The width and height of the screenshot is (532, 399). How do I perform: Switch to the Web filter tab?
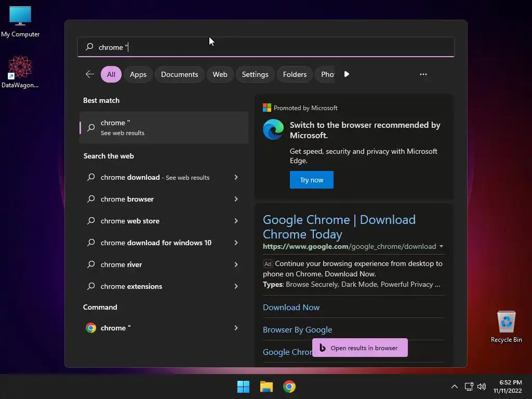click(220, 74)
